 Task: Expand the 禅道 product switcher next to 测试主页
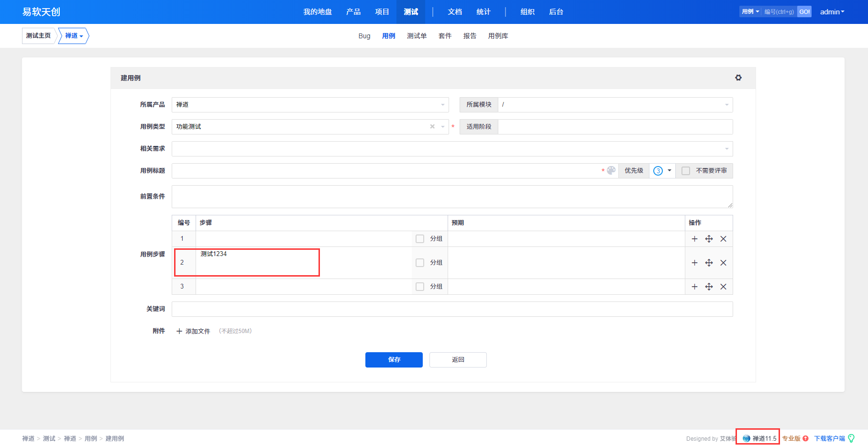[x=74, y=36]
